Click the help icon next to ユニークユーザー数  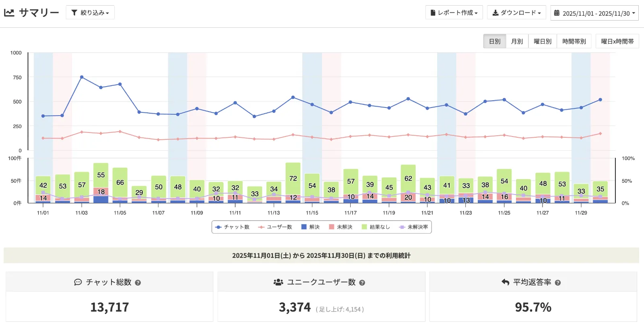[362, 283]
